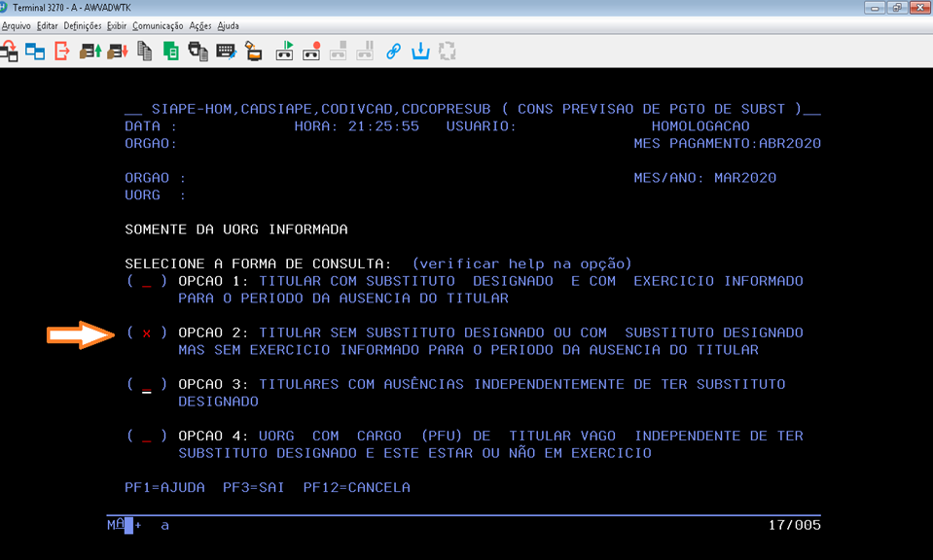933x560 pixels.
Task: Open the Definições menu
Action: point(83,25)
